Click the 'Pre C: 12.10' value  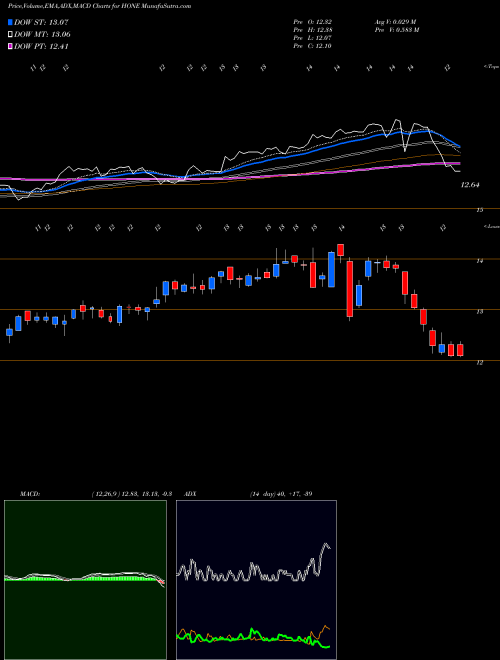pyautogui.click(x=313, y=46)
